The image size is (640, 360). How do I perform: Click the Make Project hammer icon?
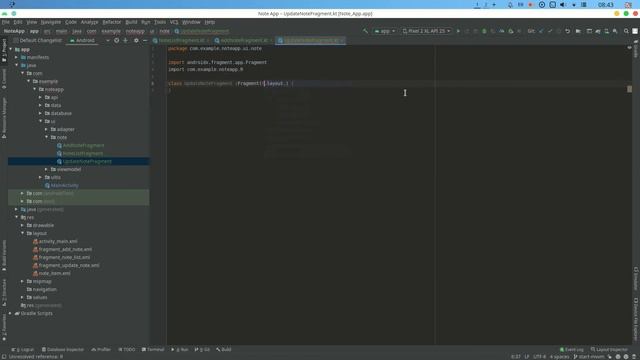coord(365,31)
